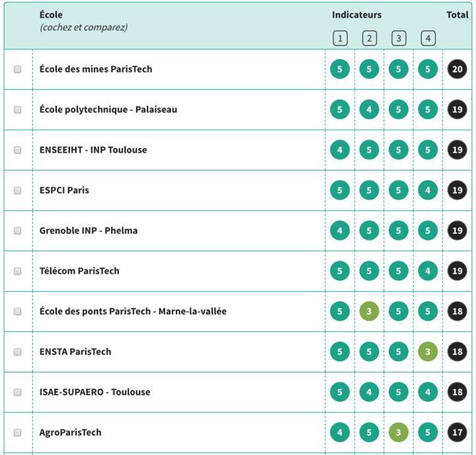This screenshot has height=455, width=476.
Task: Check the École des mines ParisTech checkbox
Action: [x=18, y=69]
